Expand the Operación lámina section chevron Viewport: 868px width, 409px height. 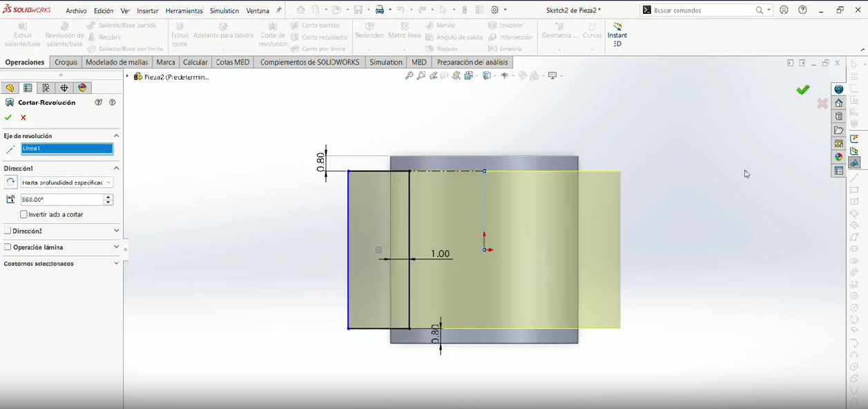(116, 247)
